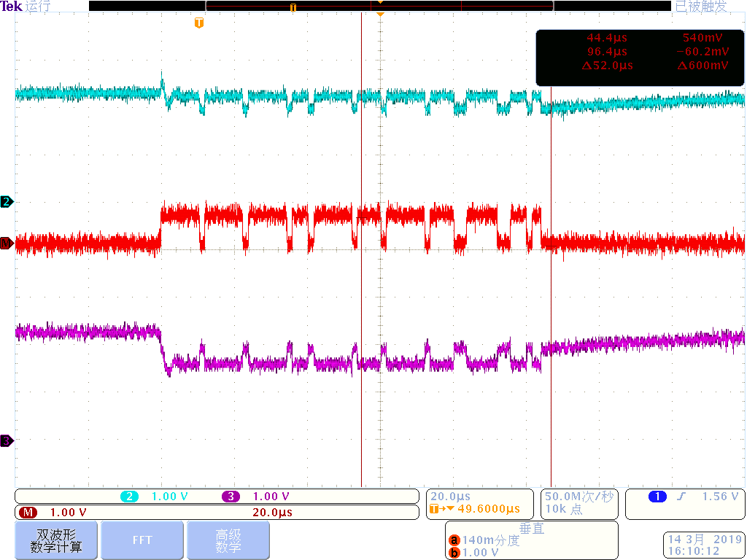Click the 540mV cursor voltage readout
747x560 pixels.
(x=703, y=38)
